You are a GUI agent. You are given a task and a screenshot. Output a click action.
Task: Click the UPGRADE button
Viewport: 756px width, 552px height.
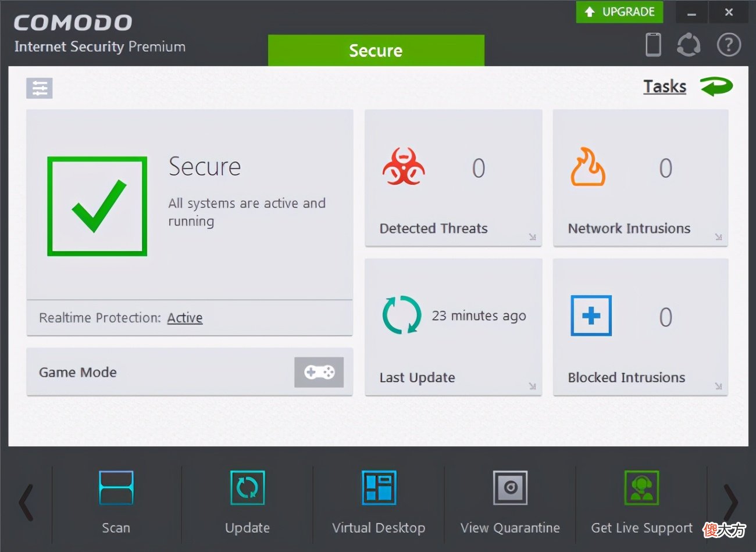coord(619,12)
